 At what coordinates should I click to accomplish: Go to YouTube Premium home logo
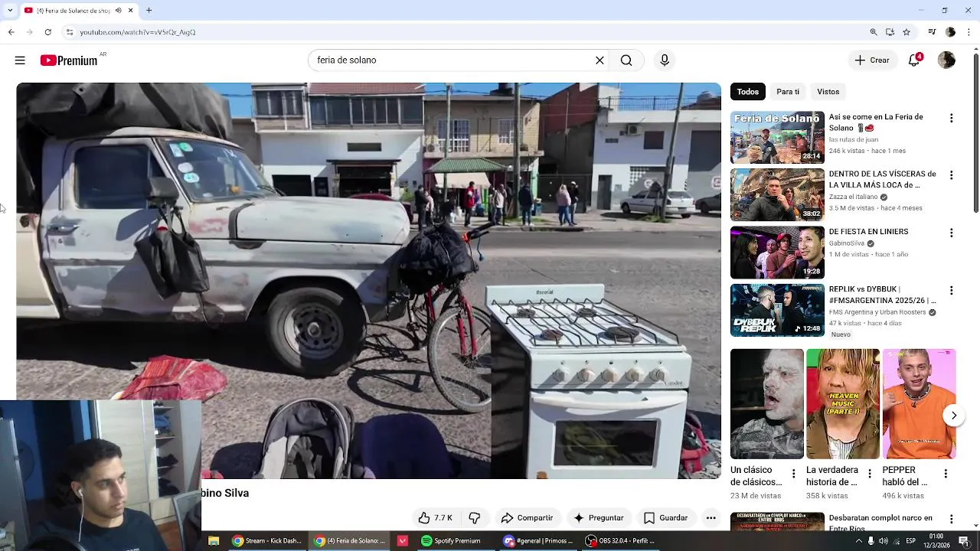[70, 60]
